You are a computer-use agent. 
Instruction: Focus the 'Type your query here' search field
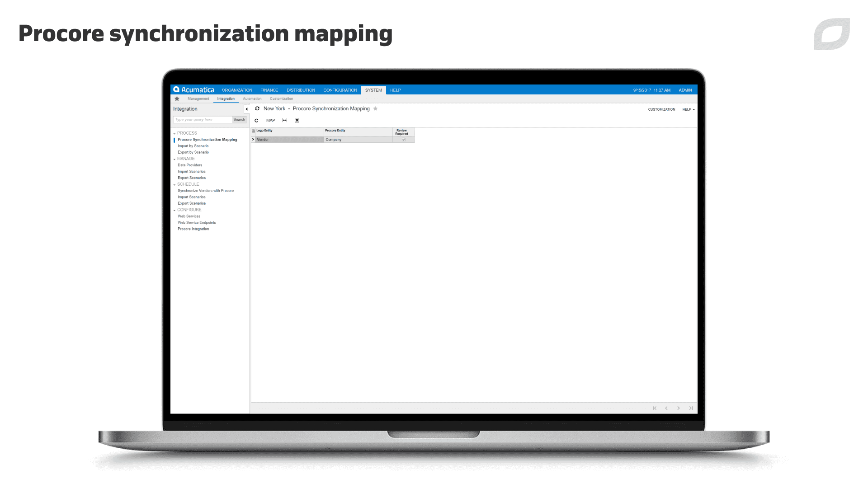tap(203, 120)
